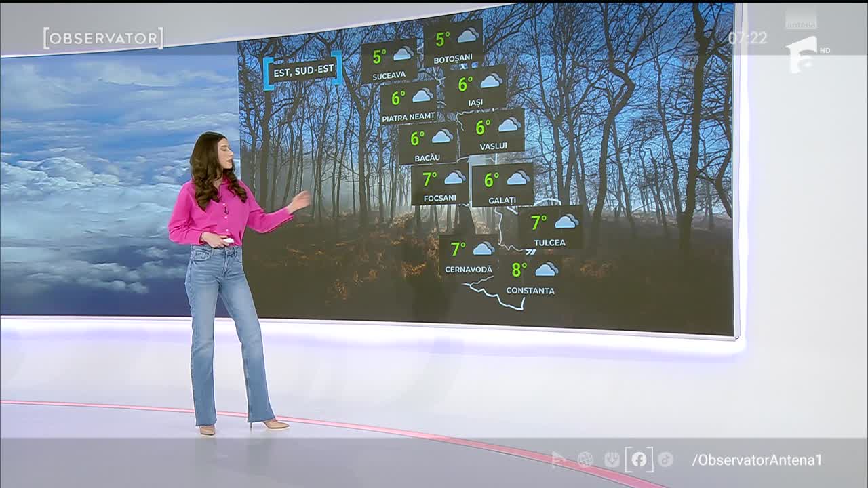This screenshot has height=488, width=868.
Task: Click the Piatra Neamț city label
Action: pyautogui.click(x=408, y=118)
